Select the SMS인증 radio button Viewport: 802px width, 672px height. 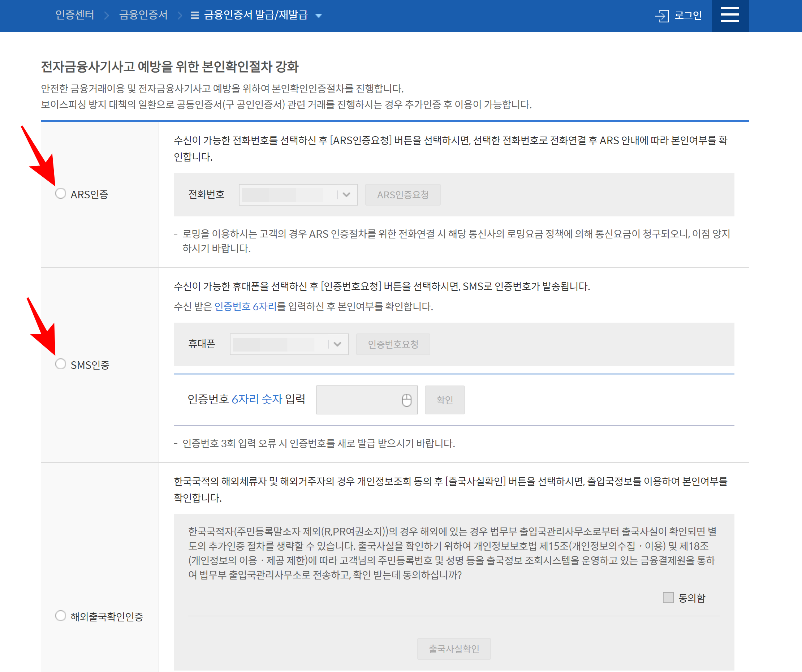61,364
